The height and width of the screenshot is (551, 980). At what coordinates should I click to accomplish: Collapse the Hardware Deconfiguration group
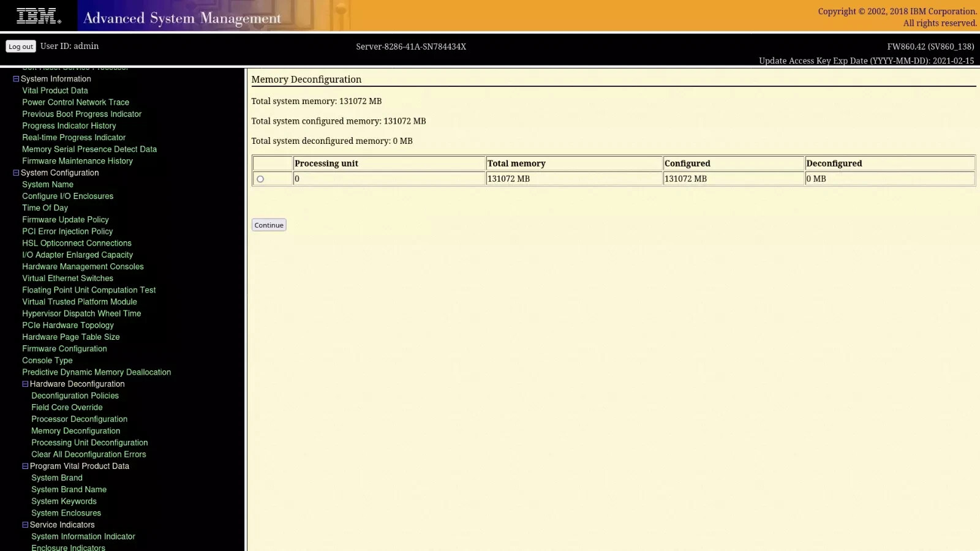tap(25, 384)
